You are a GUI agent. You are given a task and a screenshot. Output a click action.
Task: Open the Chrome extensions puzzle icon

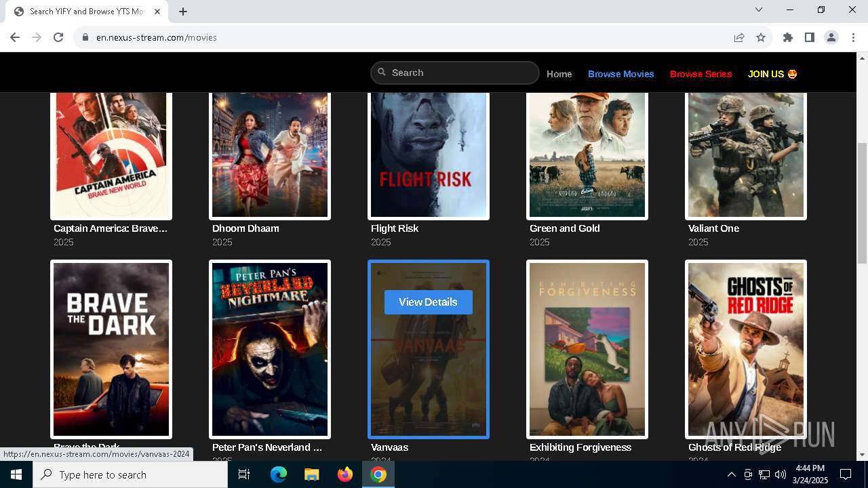click(x=788, y=37)
